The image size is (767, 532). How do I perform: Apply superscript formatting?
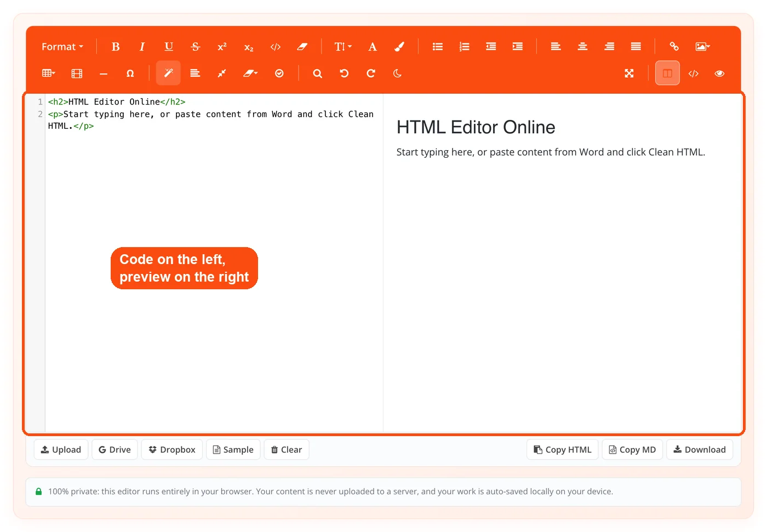pos(222,47)
